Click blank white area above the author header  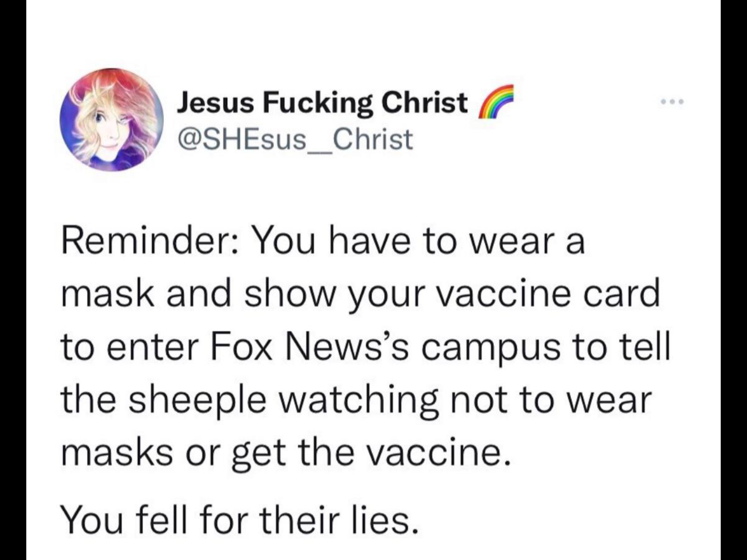373,35
